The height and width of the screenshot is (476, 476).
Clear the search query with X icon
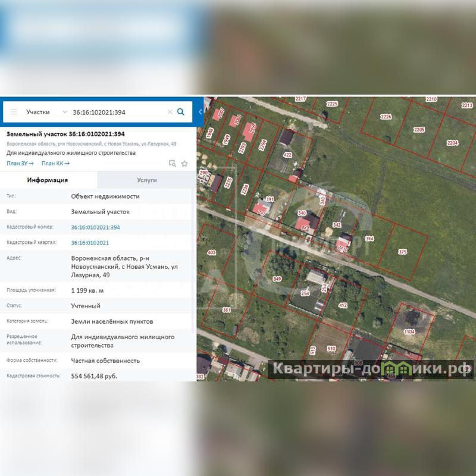(170, 112)
